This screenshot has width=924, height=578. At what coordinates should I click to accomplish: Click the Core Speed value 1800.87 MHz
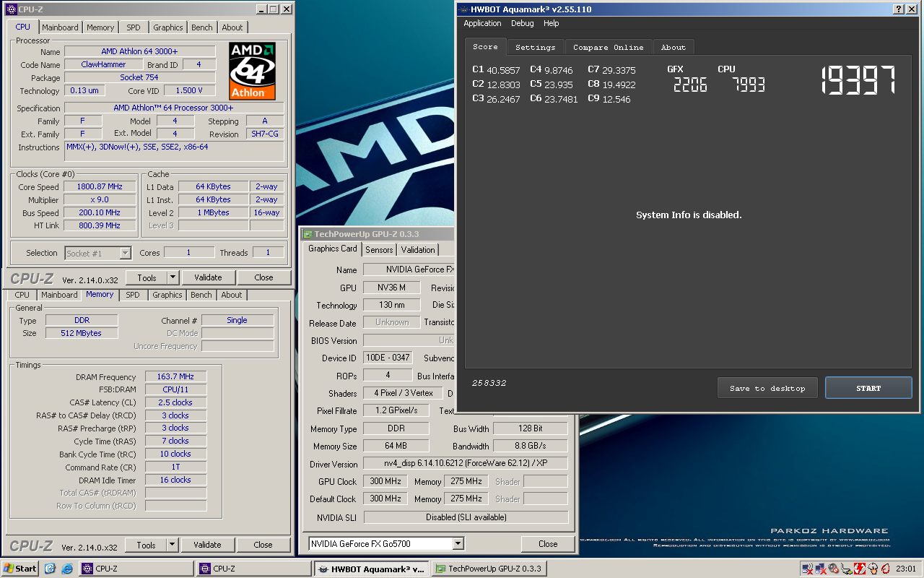100,186
